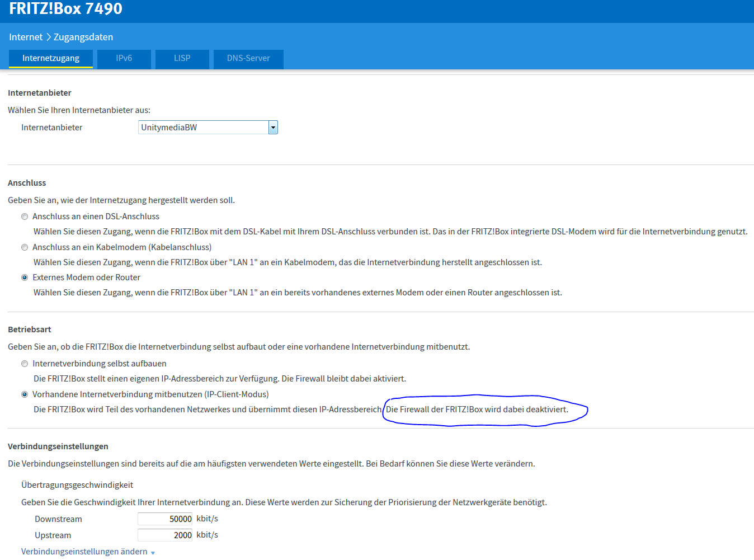754x560 pixels.
Task: Click the Betriebsart section heading
Action: [x=30, y=330]
